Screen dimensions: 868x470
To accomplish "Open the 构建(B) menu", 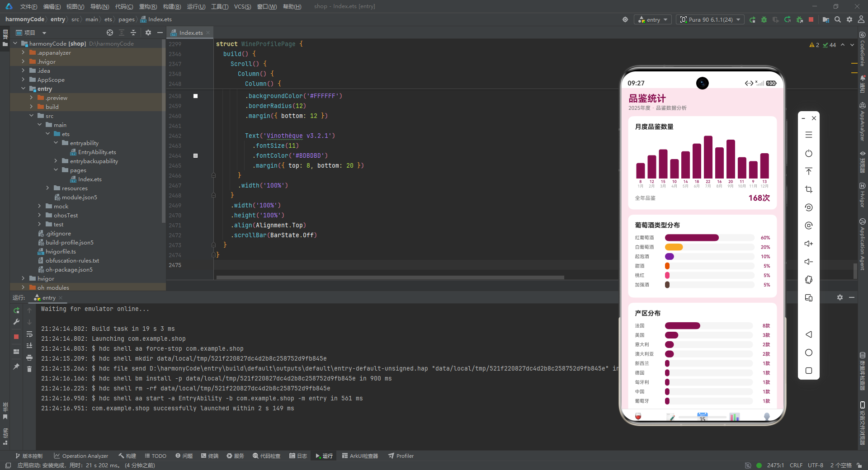I will pos(172,6).
